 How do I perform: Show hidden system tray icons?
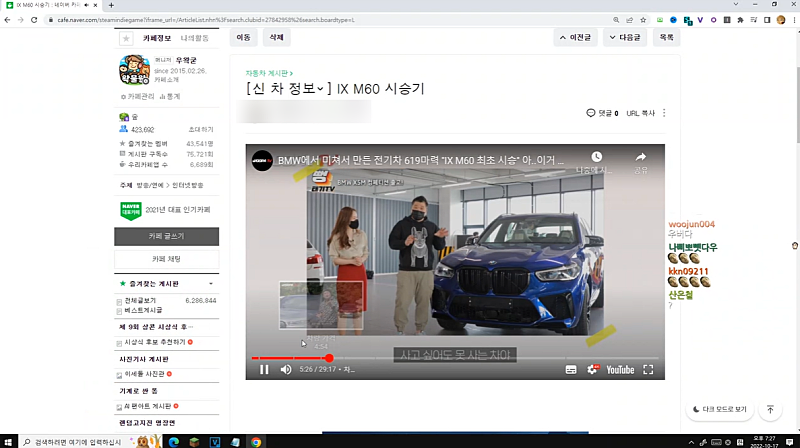point(691,442)
